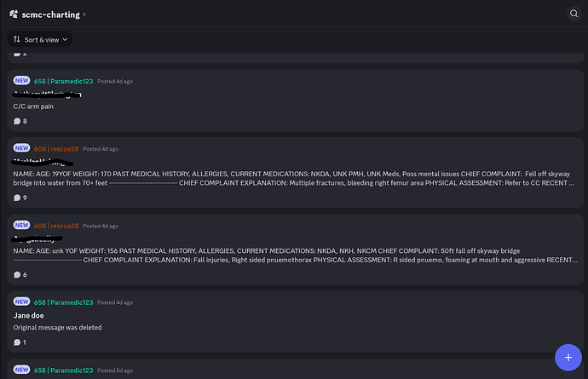Expand the scmc-charting channel chevron
588x379 pixels.
click(84, 14)
